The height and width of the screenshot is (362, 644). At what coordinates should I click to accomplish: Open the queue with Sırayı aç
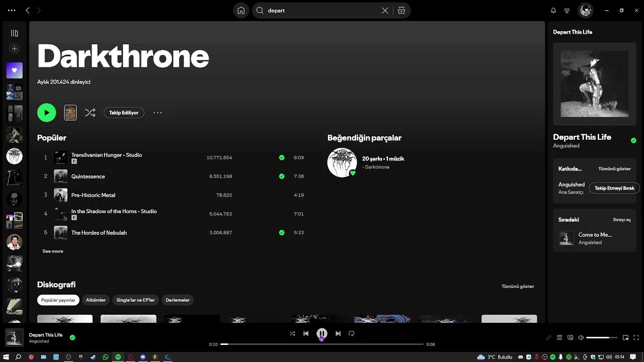[622, 220]
